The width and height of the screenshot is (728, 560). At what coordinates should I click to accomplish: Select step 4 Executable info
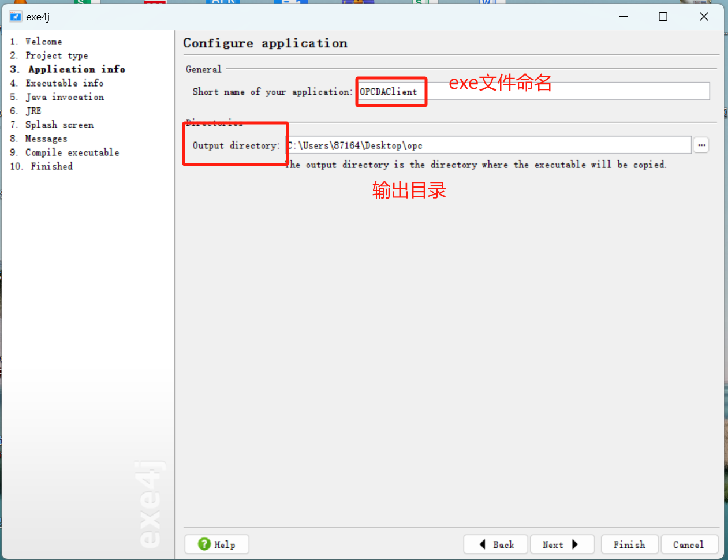[x=57, y=83]
